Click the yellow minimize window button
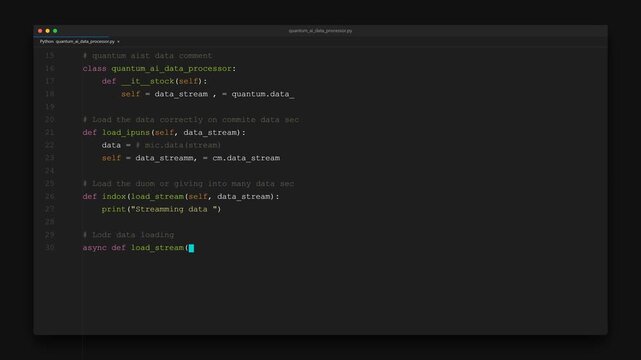This screenshot has height=360, width=641. click(x=47, y=31)
